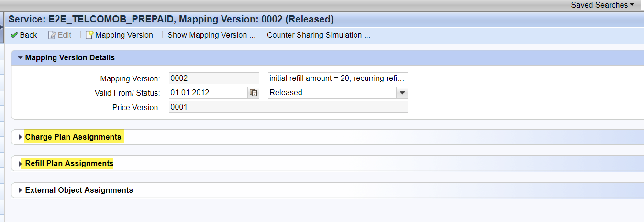The image size is (644, 222).
Task: Expand the Charge Plan Assignments section
Action: coord(20,137)
